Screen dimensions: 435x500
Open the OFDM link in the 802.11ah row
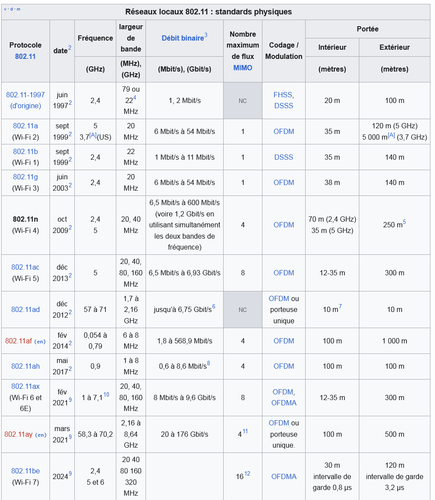click(284, 366)
